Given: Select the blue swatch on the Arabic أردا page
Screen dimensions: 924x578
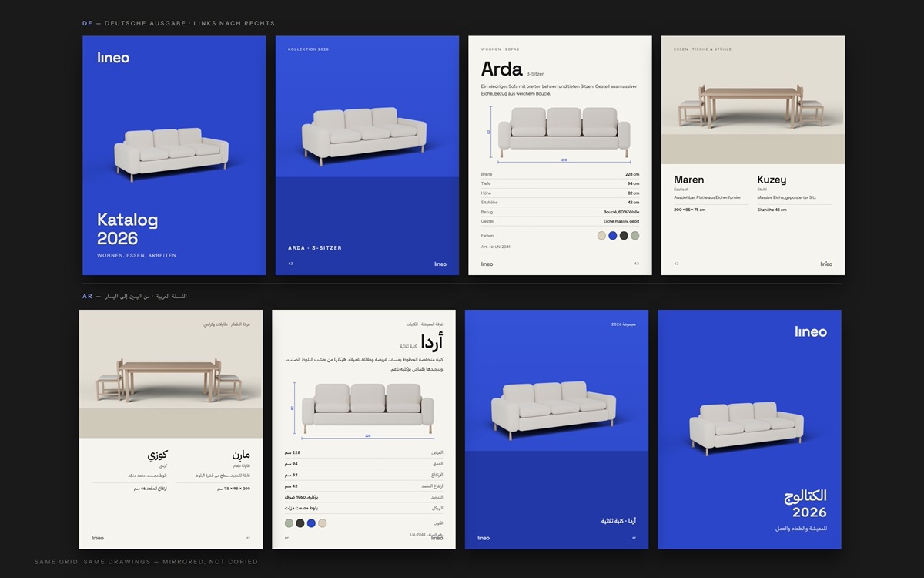Looking at the screenshot, I should [x=311, y=523].
